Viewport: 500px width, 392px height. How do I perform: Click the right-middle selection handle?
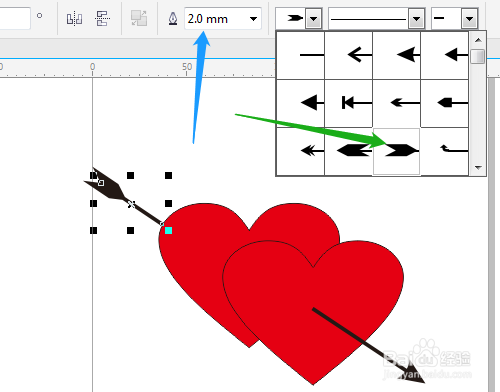pos(168,203)
